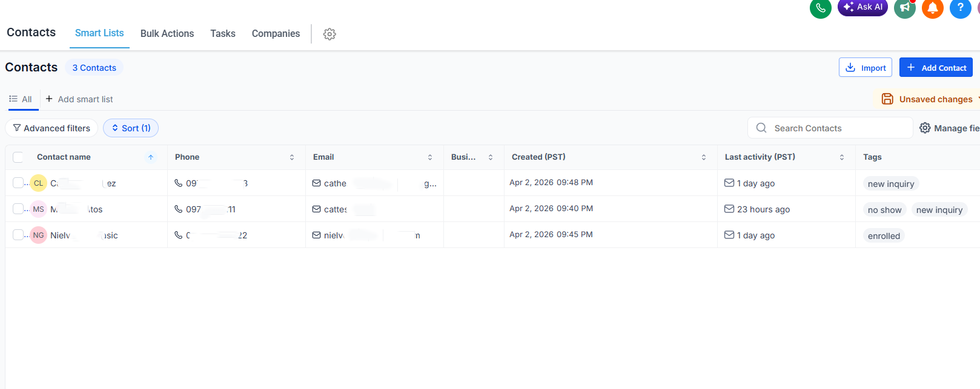980x389 pixels.
Task: Click last activity mail icon, CL row
Action: (x=729, y=183)
